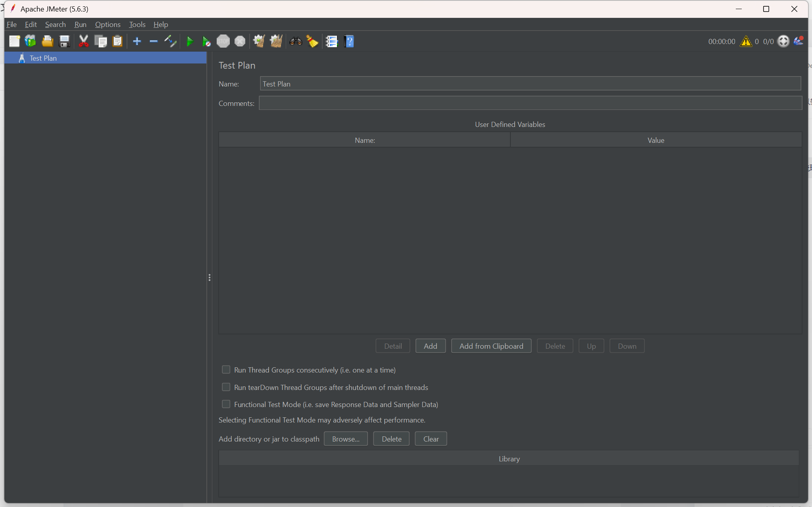Click the Clear All brooms icon

click(276, 41)
